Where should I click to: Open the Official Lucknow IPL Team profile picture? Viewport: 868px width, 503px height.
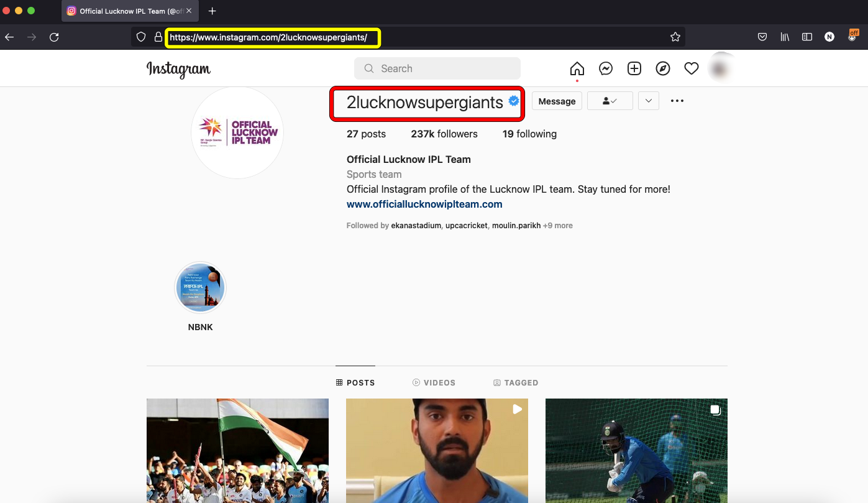[237, 132]
